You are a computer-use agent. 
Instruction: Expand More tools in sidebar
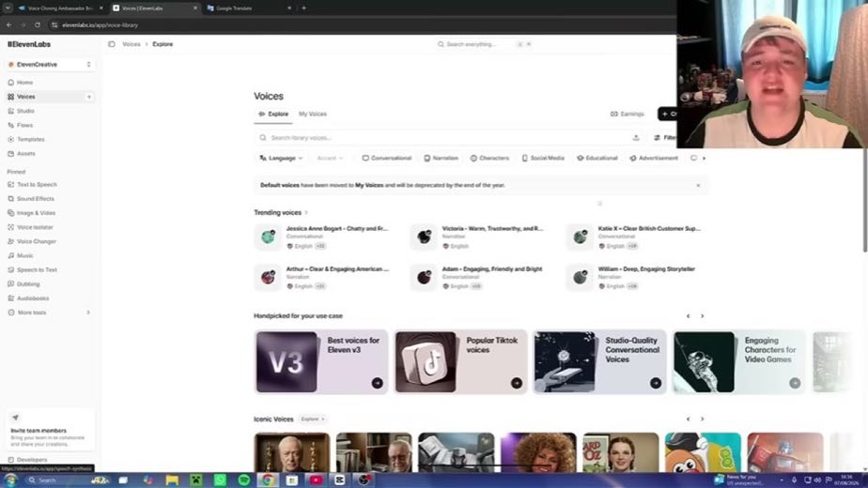49,313
